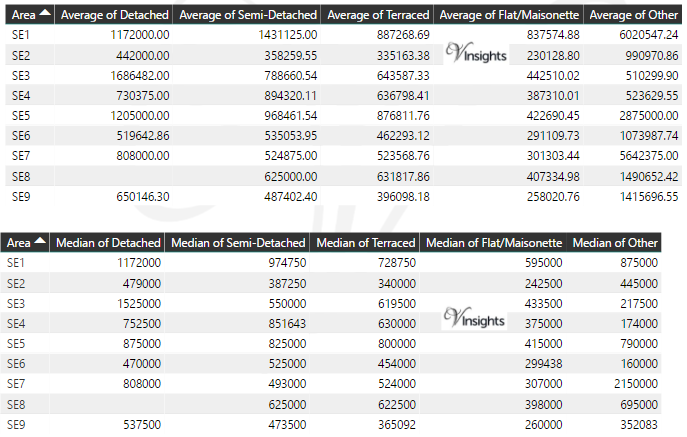The image size is (687, 437).
Task: Select the SE1 row in the averages table
Action: pos(21,35)
